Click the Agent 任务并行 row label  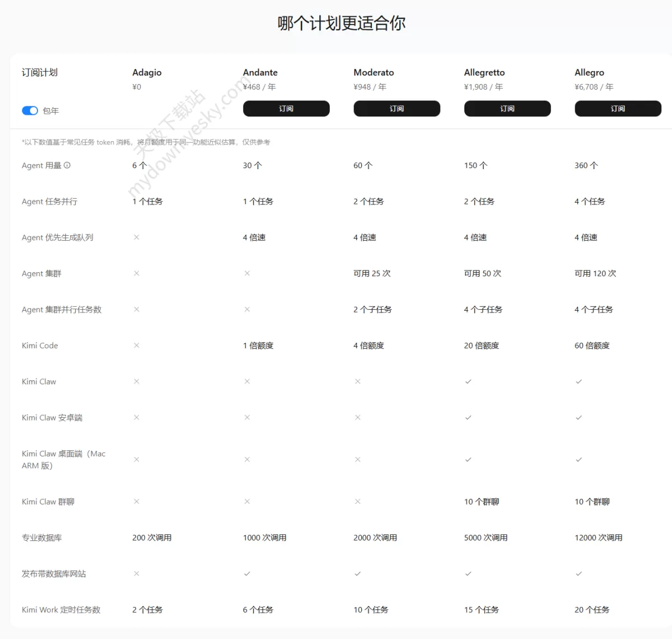pos(50,202)
